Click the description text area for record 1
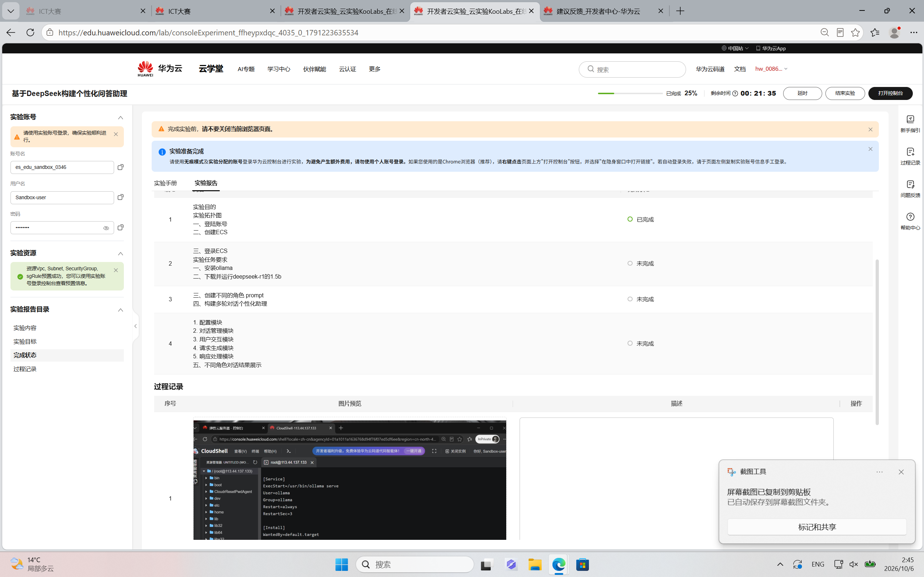 click(676, 479)
